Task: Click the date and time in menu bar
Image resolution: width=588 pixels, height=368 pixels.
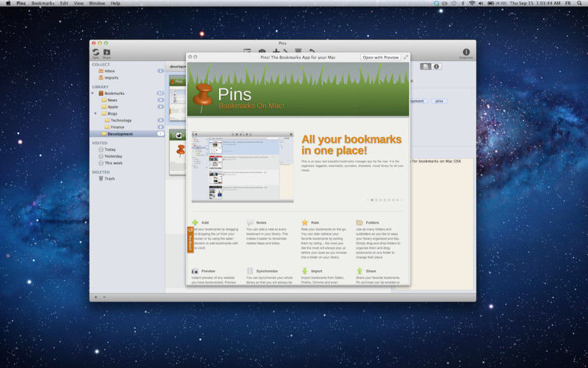Action: (535, 3)
